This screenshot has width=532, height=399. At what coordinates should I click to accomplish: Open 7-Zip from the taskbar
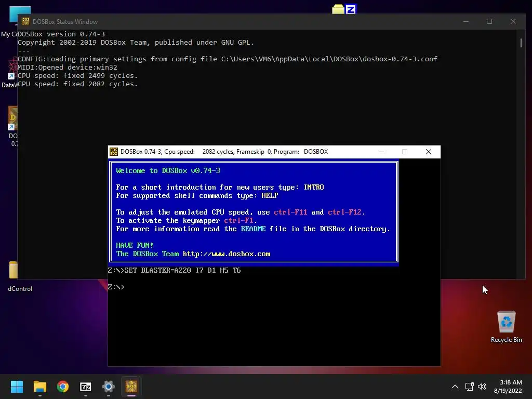point(86,387)
